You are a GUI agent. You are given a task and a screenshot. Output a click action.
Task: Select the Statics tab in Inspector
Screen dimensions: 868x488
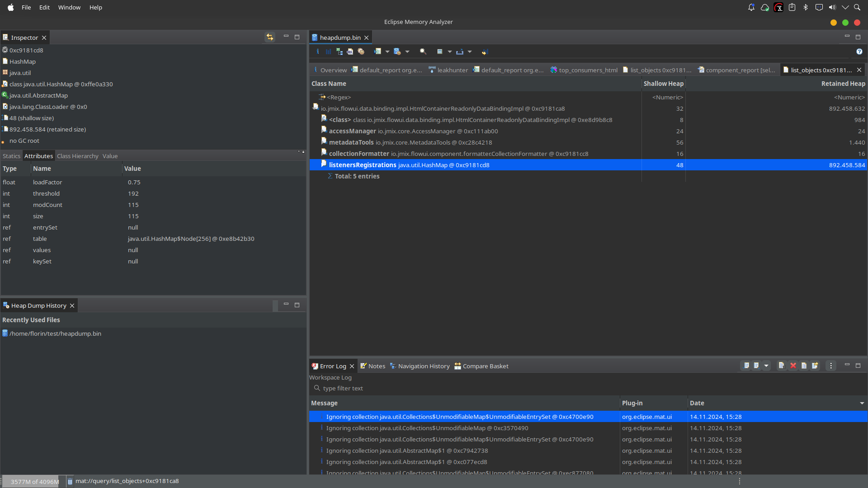[11, 156]
